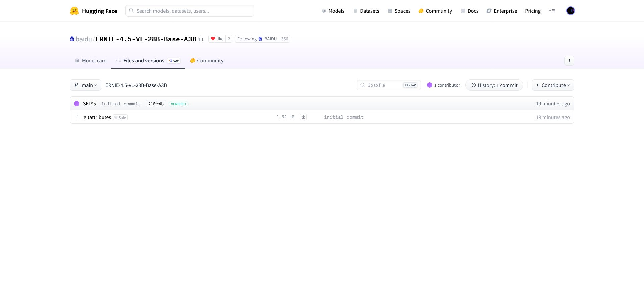Copy the model name with the copy icon
The width and height of the screenshot is (644, 308).
201,39
